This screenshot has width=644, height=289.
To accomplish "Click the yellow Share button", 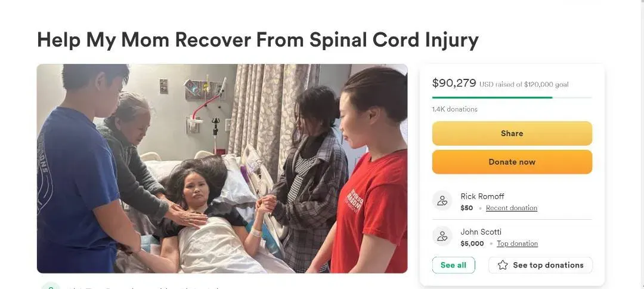I will tap(512, 133).
